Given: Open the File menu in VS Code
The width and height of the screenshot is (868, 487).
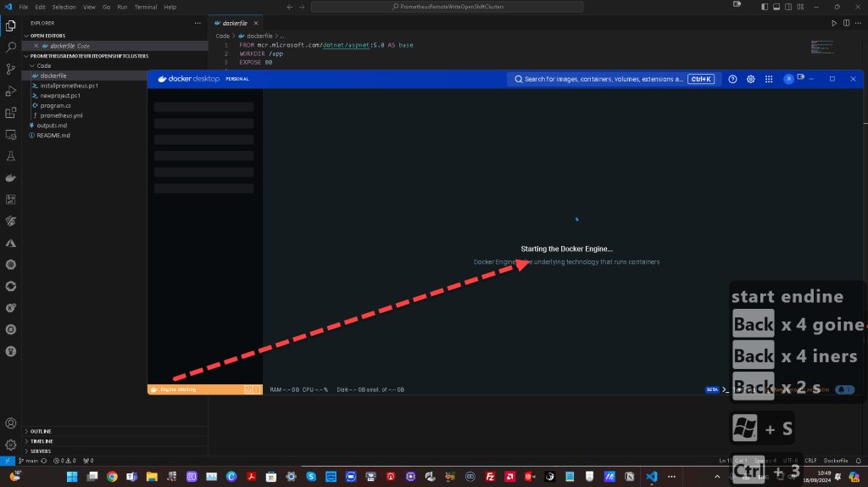Looking at the screenshot, I should (x=23, y=7).
